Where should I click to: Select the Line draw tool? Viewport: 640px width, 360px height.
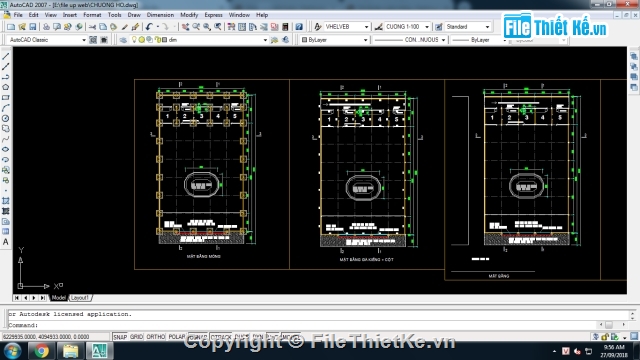6,56
